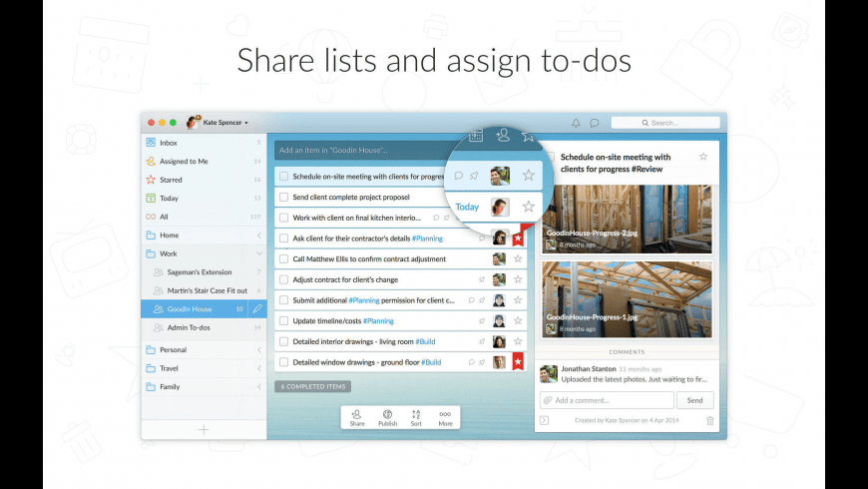The width and height of the screenshot is (868, 489).
Task: Expand the Personal folder chevron
Action: [x=258, y=350]
